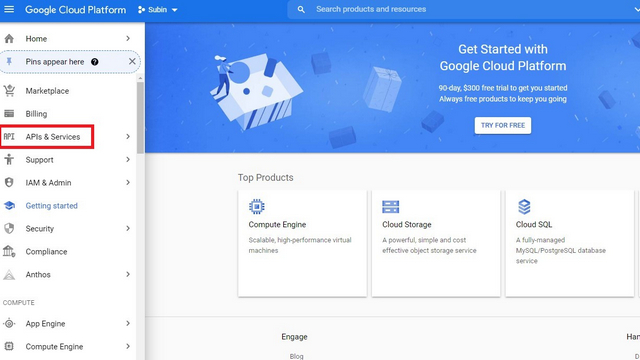Click the Search products and resources field
Image resolution: width=640 pixels, height=360 pixels.
pyautogui.click(x=463, y=9)
